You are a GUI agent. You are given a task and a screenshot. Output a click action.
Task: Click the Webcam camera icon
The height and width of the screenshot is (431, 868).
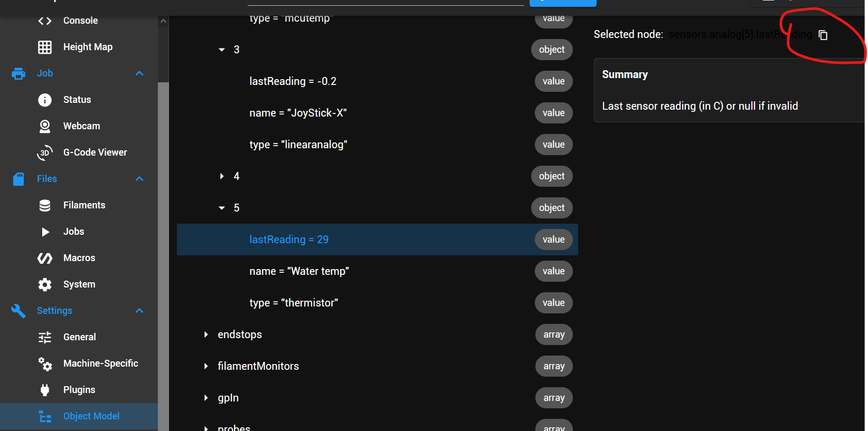click(x=45, y=126)
